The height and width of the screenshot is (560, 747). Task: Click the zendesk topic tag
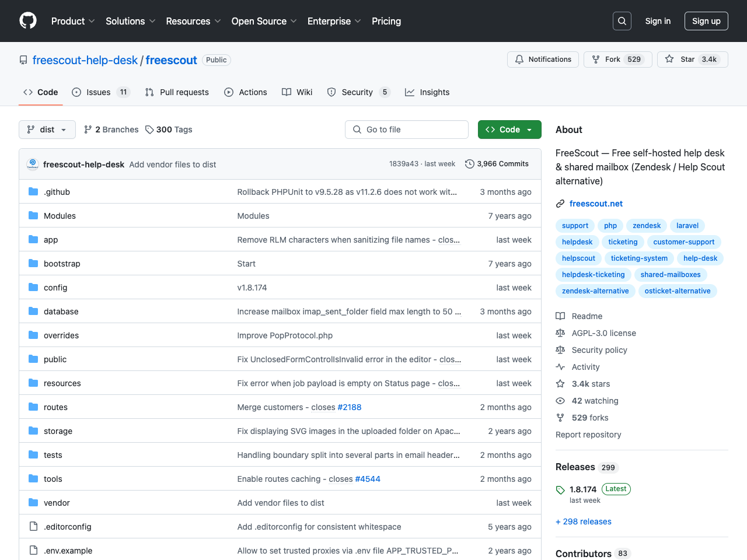(647, 226)
